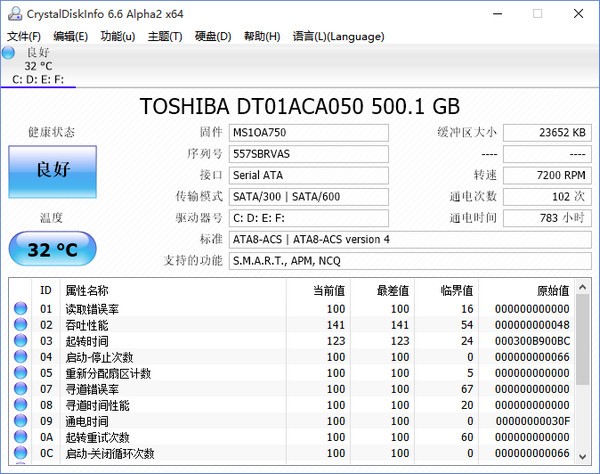Open the 功能(u) menu

117,36
